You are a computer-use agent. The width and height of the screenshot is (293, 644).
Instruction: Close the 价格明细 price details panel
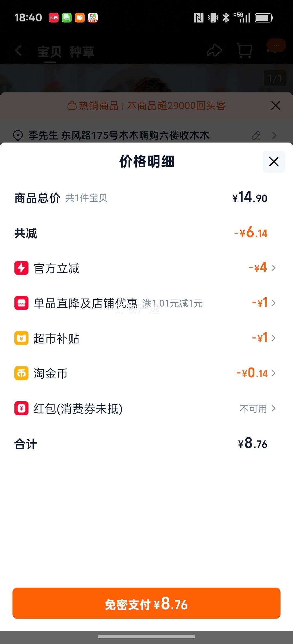pos(273,162)
